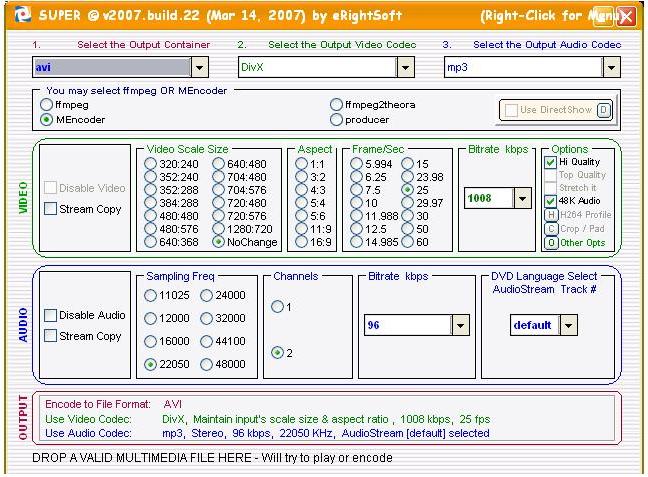Check the Disable Audio checkbox
Screen dimensions: 648x477
(50, 315)
